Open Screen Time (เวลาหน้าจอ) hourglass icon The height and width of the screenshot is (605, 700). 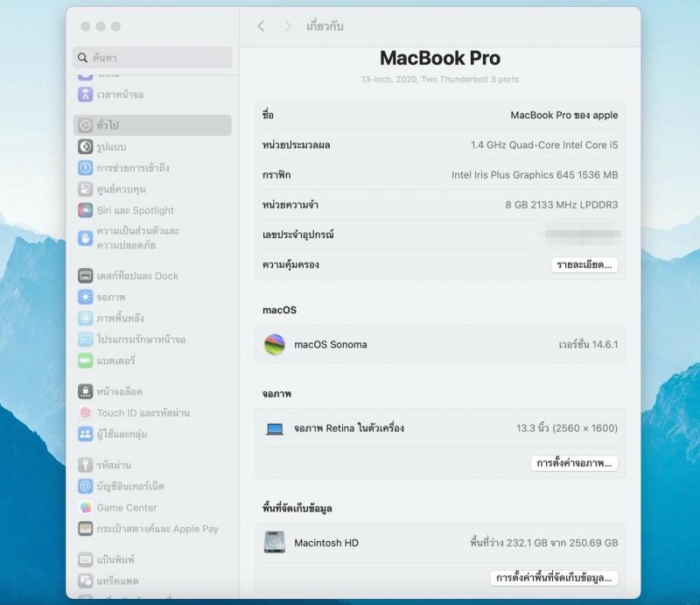tap(85, 95)
